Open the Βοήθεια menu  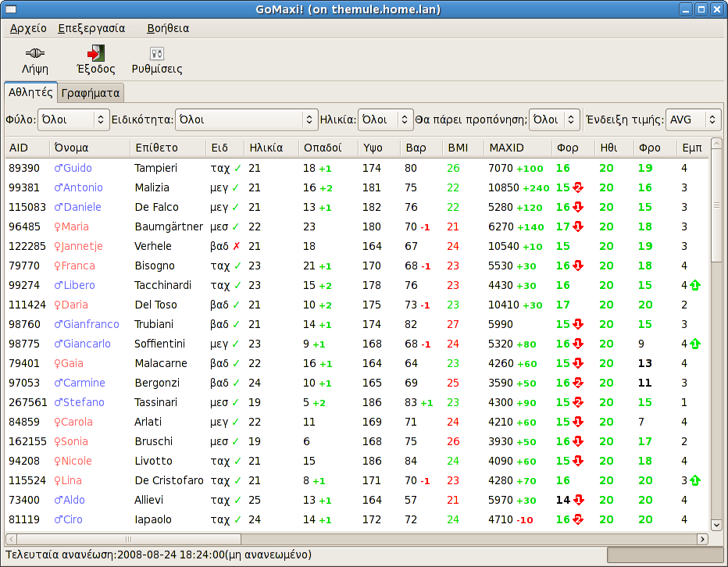click(168, 28)
